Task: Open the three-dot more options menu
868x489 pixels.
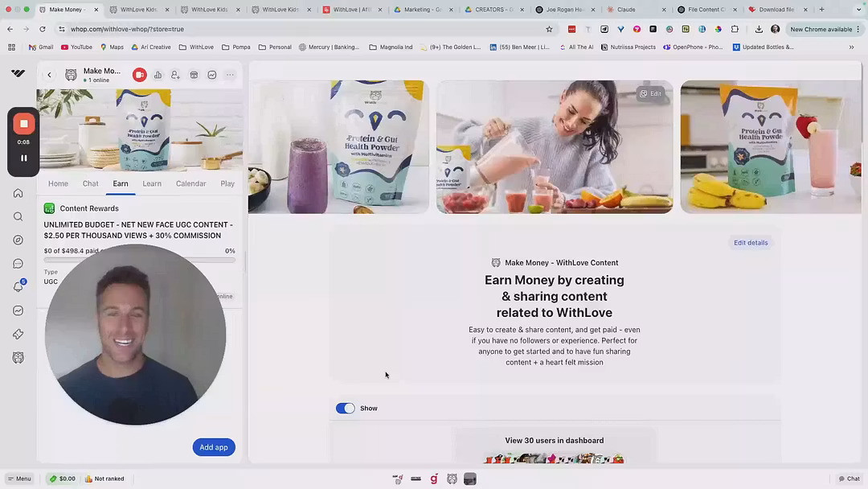Action: click(230, 75)
